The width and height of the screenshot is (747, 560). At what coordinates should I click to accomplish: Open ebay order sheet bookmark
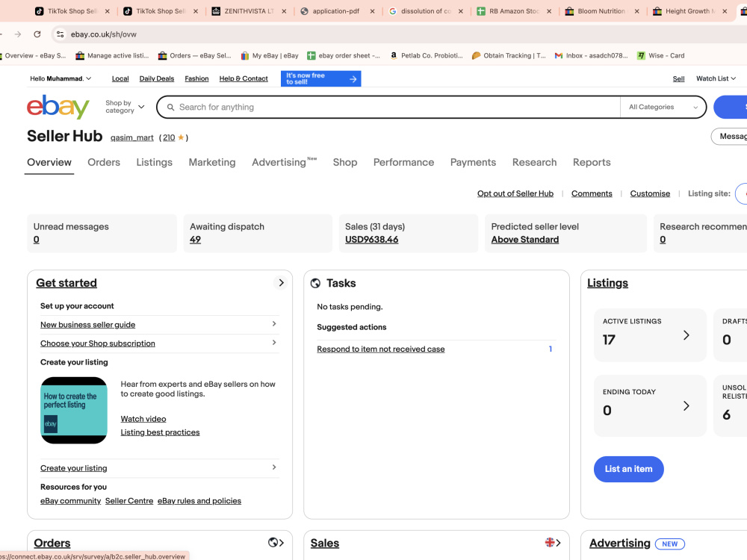[344, 56]
